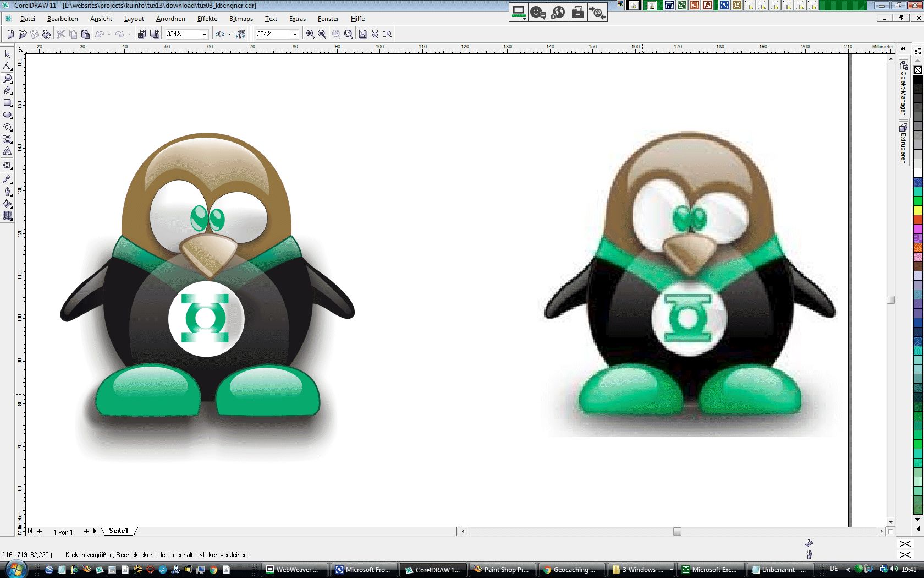Click the New document icon

click(10, 34)
